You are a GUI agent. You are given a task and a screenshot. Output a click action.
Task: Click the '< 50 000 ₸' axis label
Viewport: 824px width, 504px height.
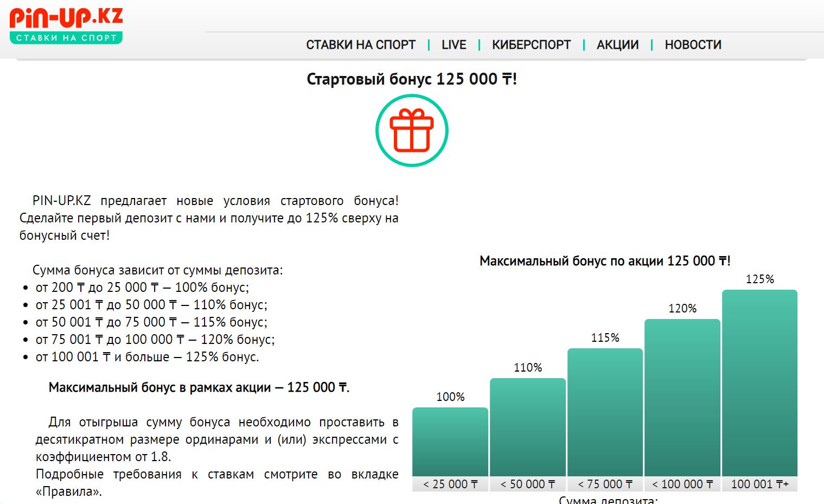click(x=528, y=484)
